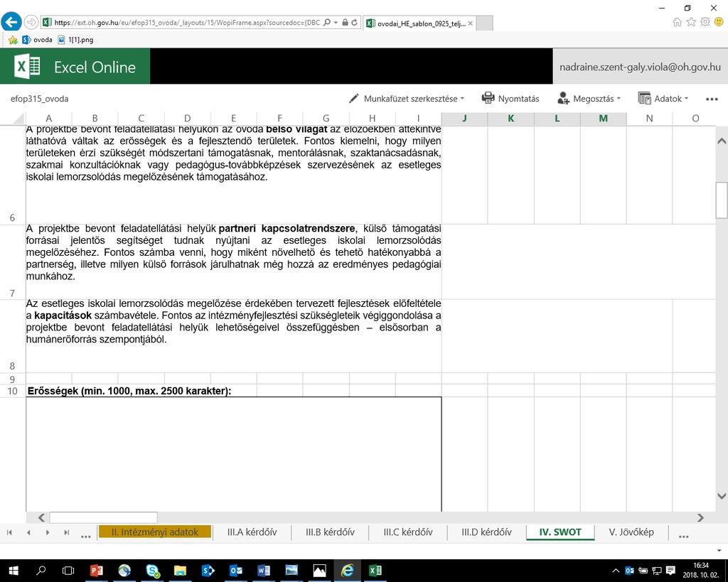Screen dimensions: 728x582
Task: Switch to II. Intézményi adatok sheet tab
Action: [x=155, y=532]
